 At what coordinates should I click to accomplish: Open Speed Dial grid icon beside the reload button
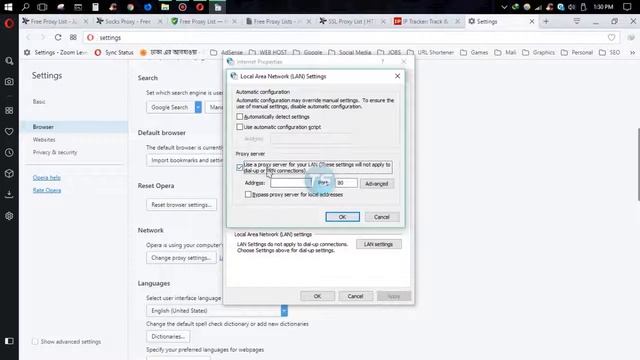(73, 38)
